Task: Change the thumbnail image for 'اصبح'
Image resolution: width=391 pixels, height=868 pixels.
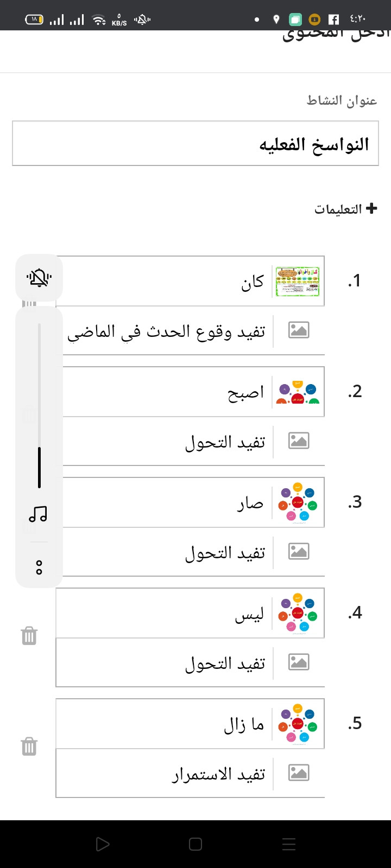Action: 298,392
